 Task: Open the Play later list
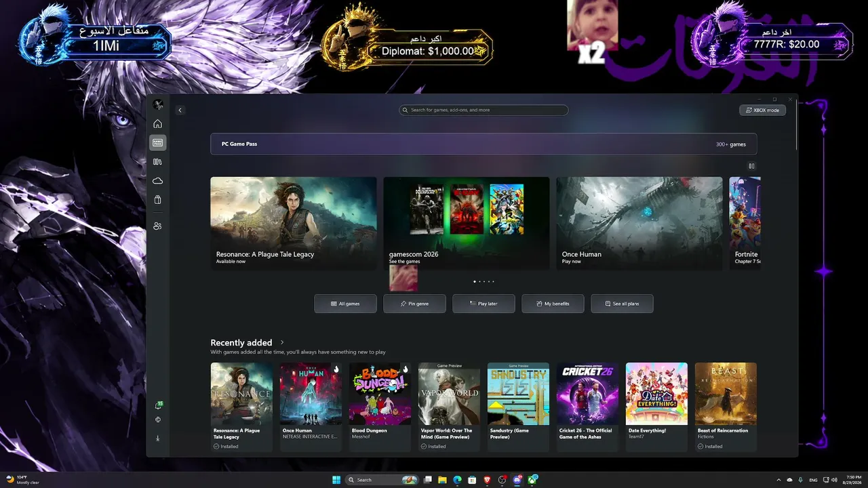click(484, 304)
